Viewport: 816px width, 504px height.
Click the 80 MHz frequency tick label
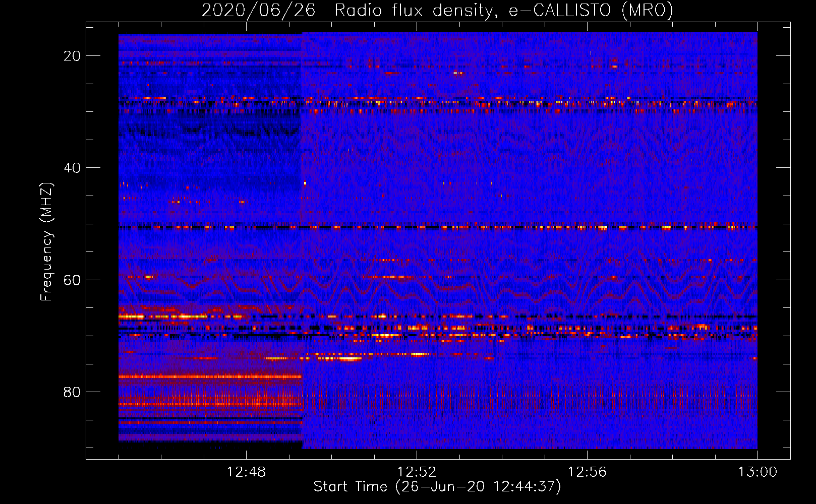72,392
